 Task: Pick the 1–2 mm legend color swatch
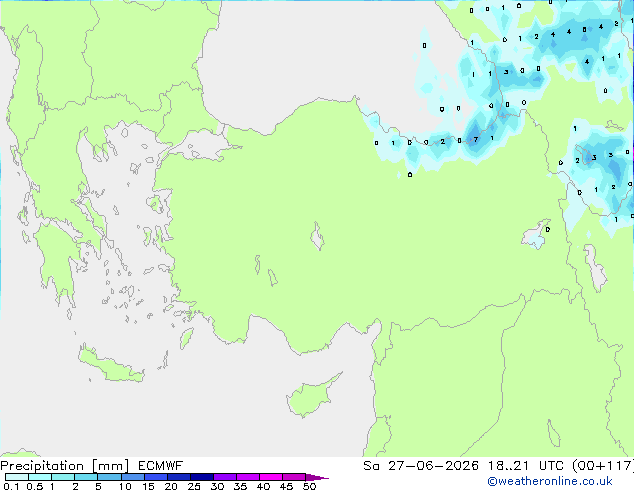(x=63, y=477)
